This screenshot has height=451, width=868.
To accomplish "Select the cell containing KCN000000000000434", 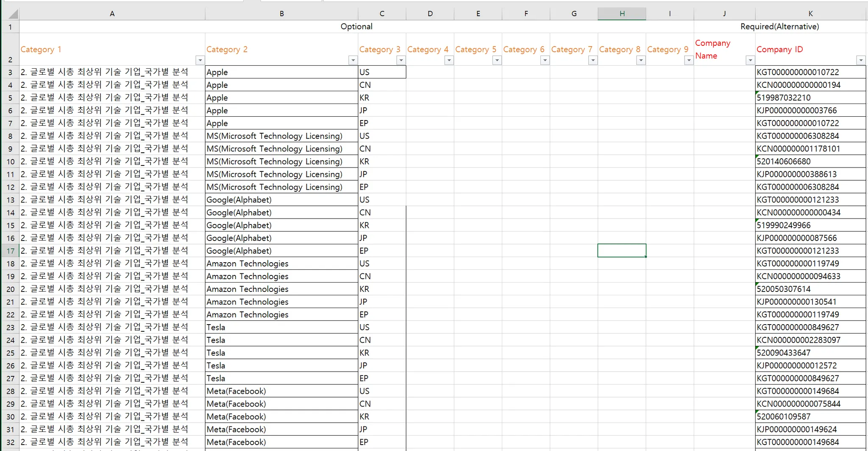I will [811, 213].
